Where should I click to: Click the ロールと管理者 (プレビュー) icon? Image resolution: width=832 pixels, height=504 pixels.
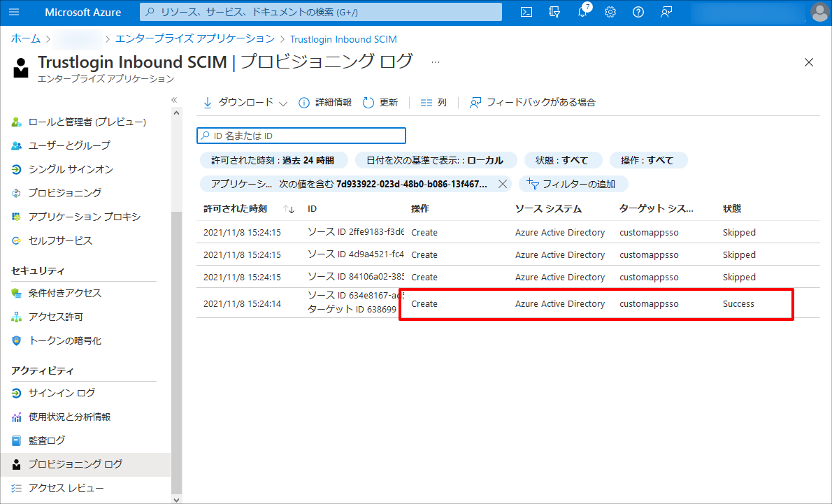(17, 122)
